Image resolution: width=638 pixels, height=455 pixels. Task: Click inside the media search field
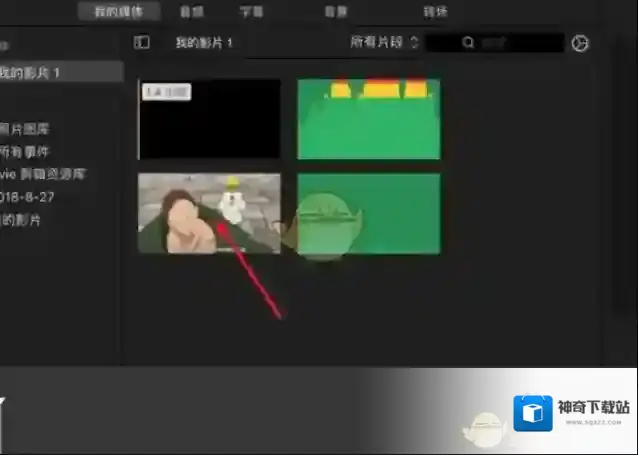click(520, 43)
